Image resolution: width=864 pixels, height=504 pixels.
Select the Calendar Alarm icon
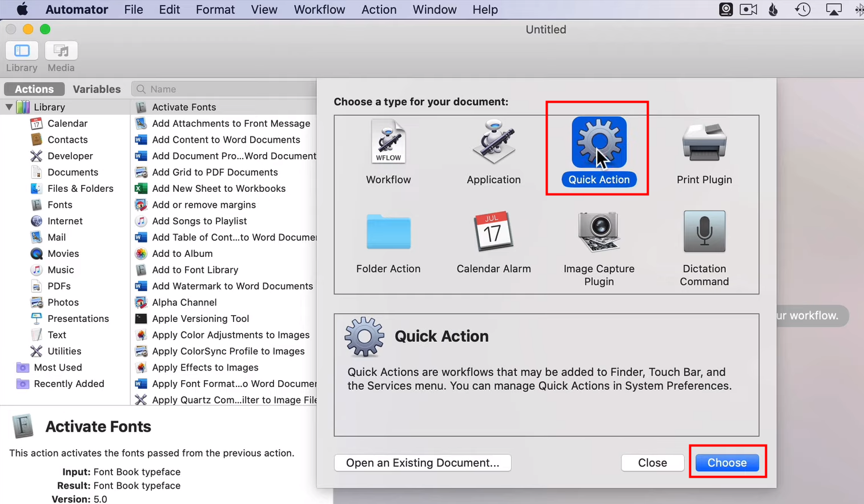pyautogui.click(x=493, y=231)
